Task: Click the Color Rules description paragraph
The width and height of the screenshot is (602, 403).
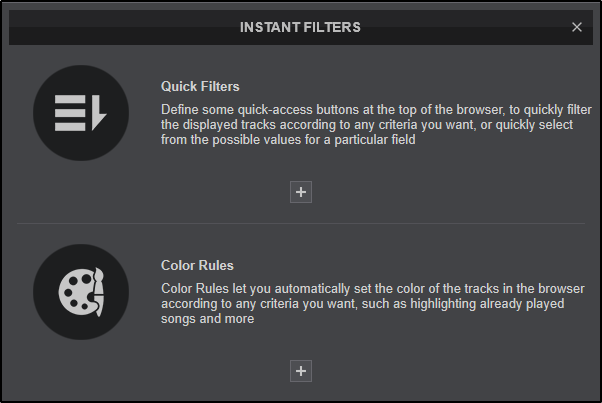Action: (380, 304)
